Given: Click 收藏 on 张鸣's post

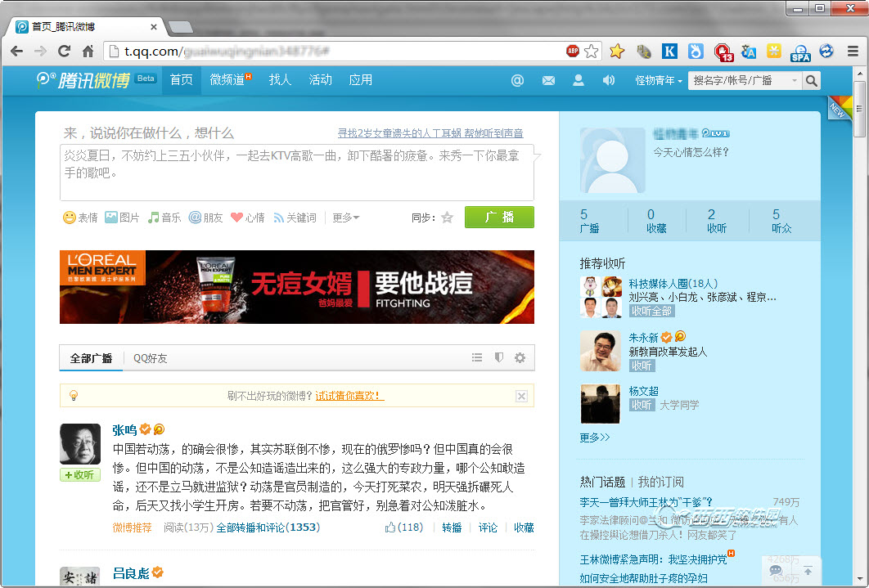Looking at the screenshot, I should [x=524, y=527].
